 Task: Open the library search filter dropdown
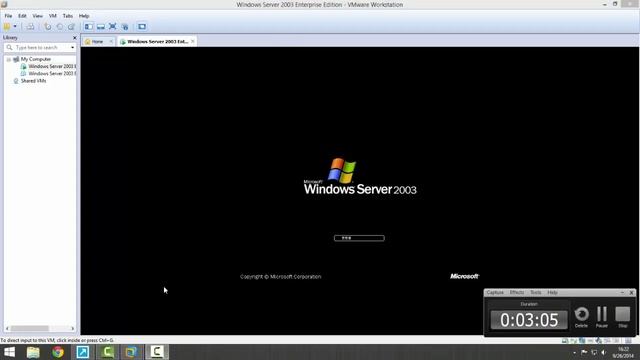(x=73, y=47)
